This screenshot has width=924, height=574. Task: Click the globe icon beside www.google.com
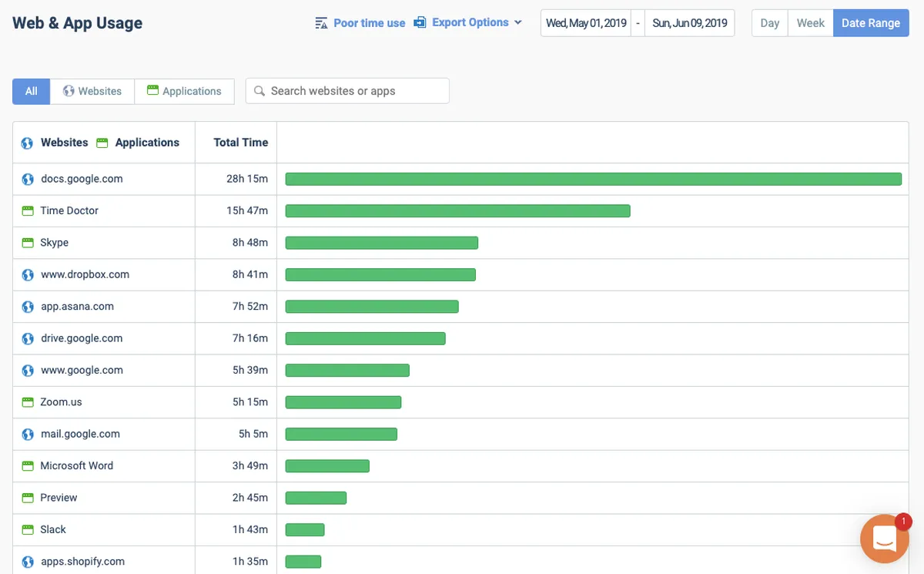[x=28, y=371]
